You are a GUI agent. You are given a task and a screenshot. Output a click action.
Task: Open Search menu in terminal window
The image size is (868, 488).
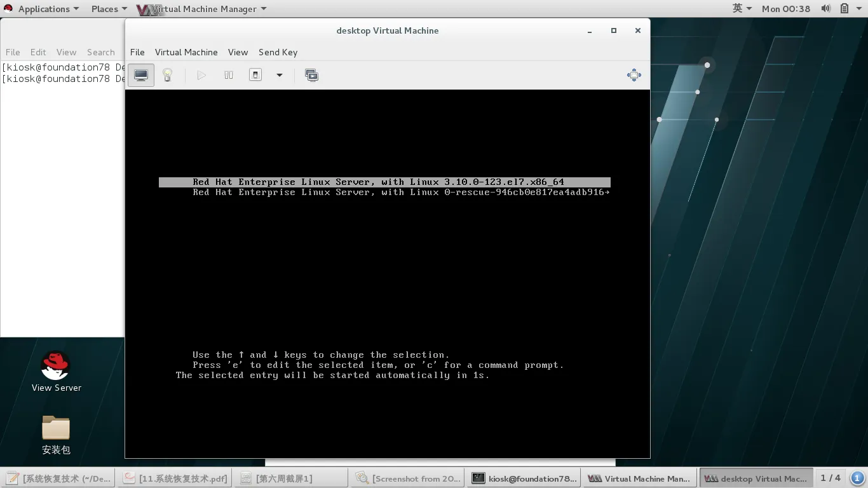[101, 52]
